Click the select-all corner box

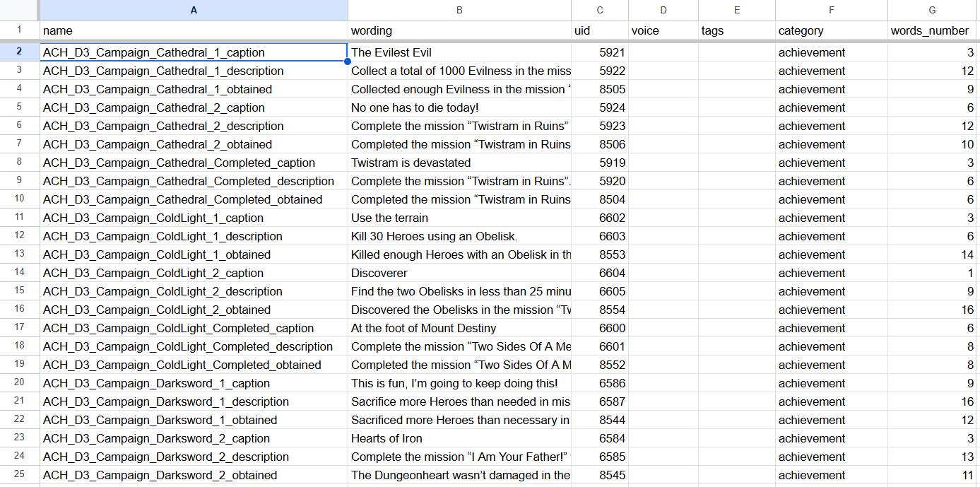(20, 10)
